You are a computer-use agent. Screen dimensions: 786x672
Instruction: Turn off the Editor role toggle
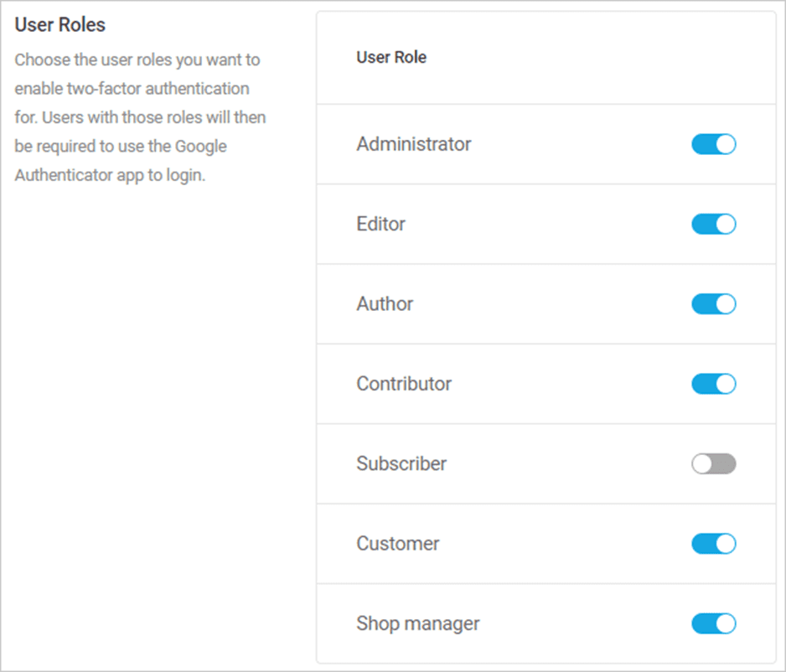(714, 224)
